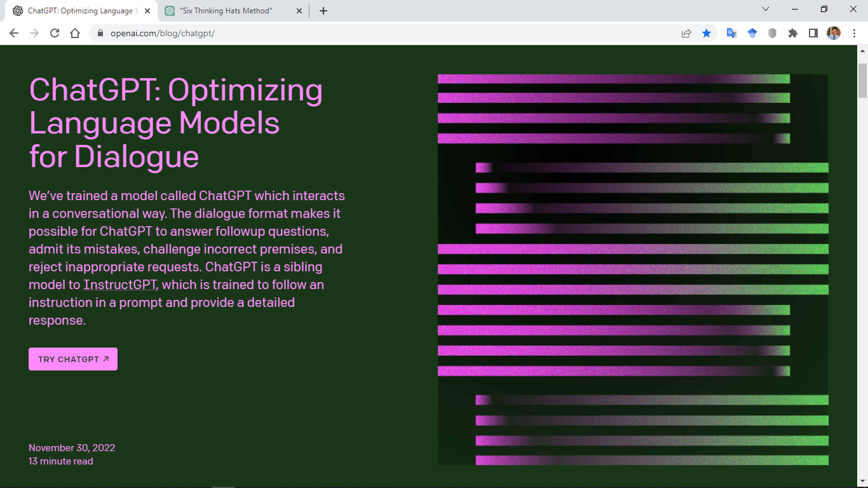Click the Google Translate extension icon
The width and height of the screenshot is (868, 488).
pos(731,33)
